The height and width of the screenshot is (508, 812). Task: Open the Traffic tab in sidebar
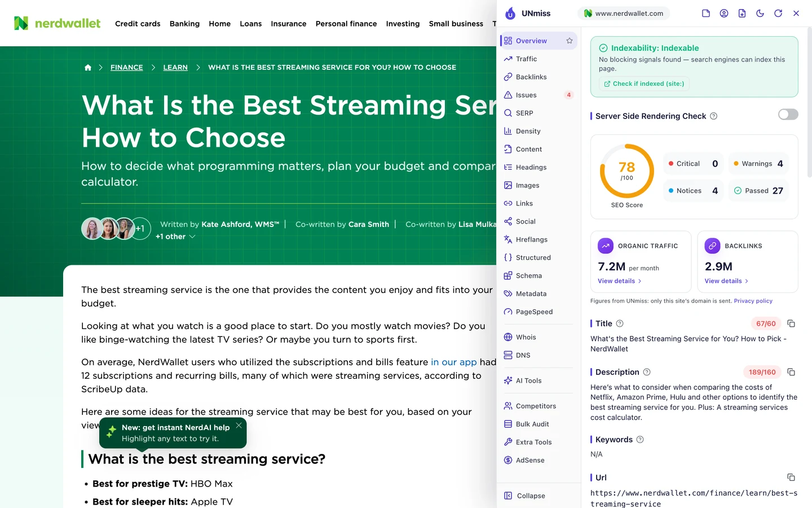tap(539, 59)
